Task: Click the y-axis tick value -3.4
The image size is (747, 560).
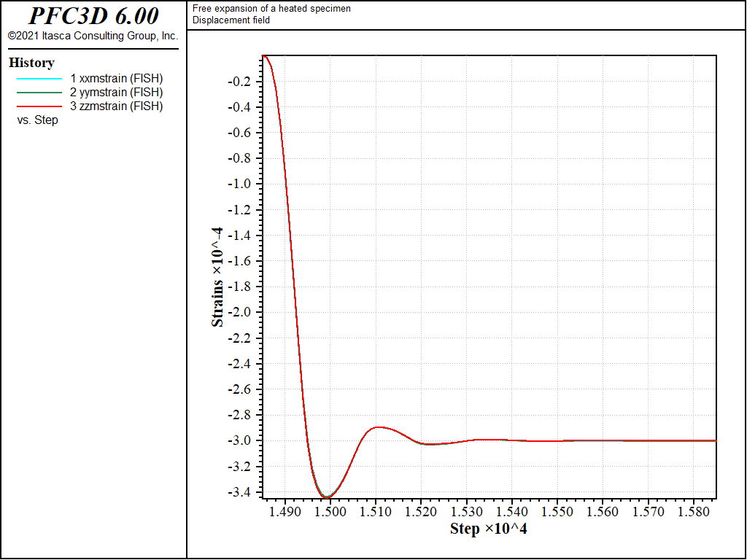Action: pyautogui.click(x=239, y=492)
